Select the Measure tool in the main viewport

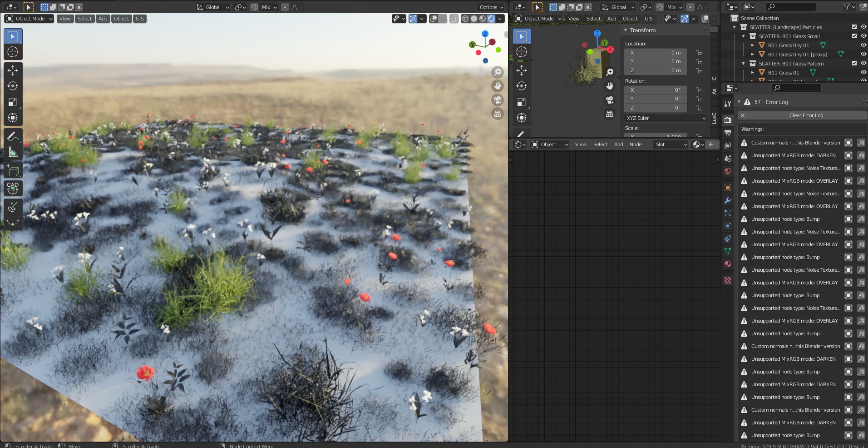tap(13, 153)
